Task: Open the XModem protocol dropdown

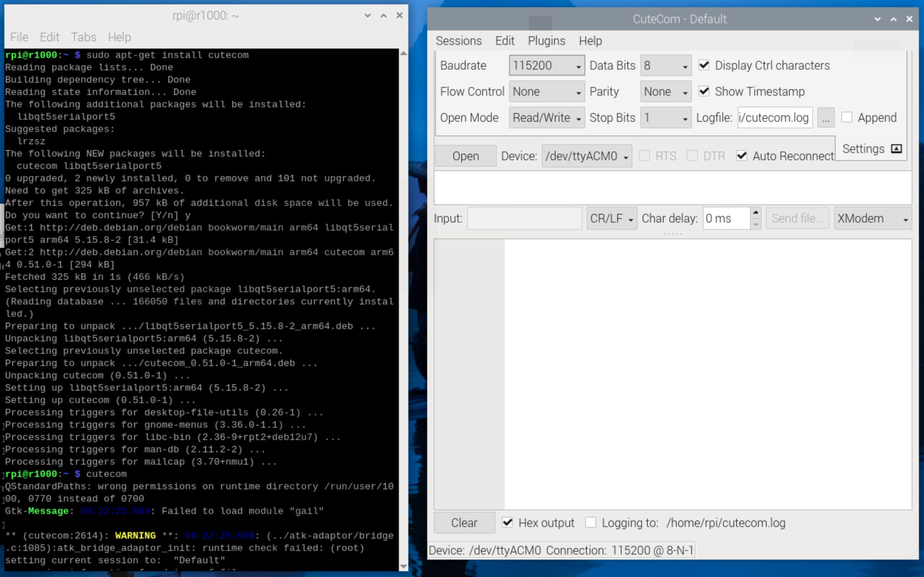Action: coord(873,218)
